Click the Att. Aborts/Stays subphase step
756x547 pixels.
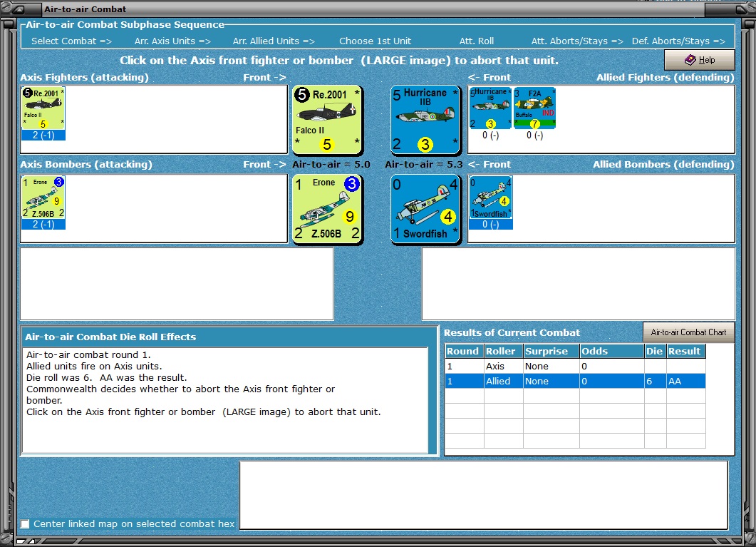(577, 41)
